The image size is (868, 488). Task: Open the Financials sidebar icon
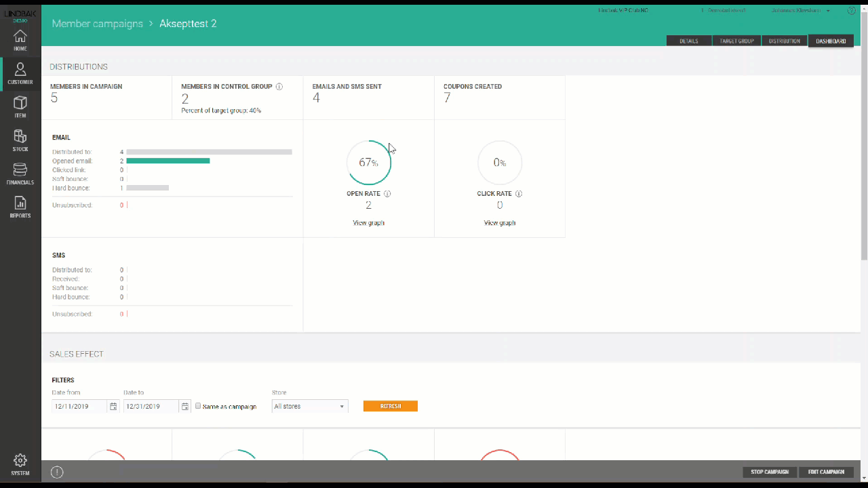20,174
